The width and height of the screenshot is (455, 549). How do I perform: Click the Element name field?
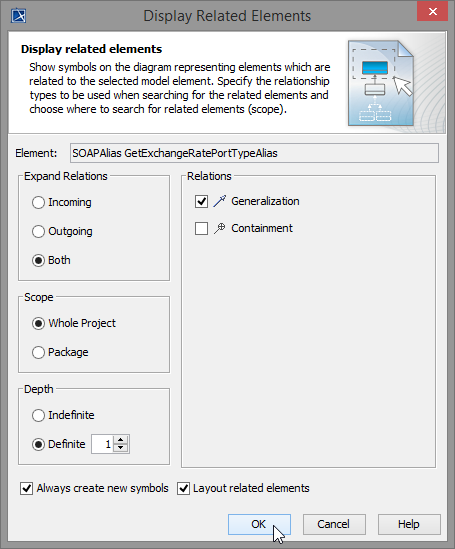pyautogui.click(x=254, y=153)
